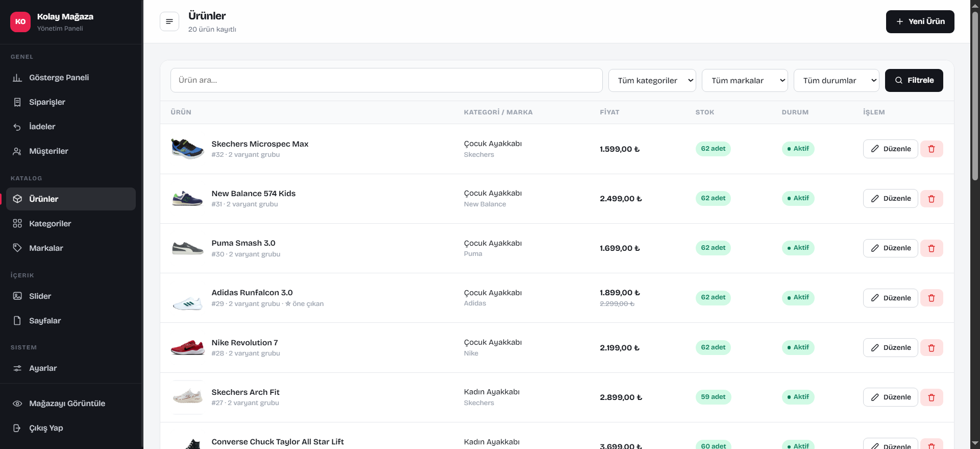Edit the Skechers Microspec Max product
The image size is (980, 449).
[x=890, y=149]
